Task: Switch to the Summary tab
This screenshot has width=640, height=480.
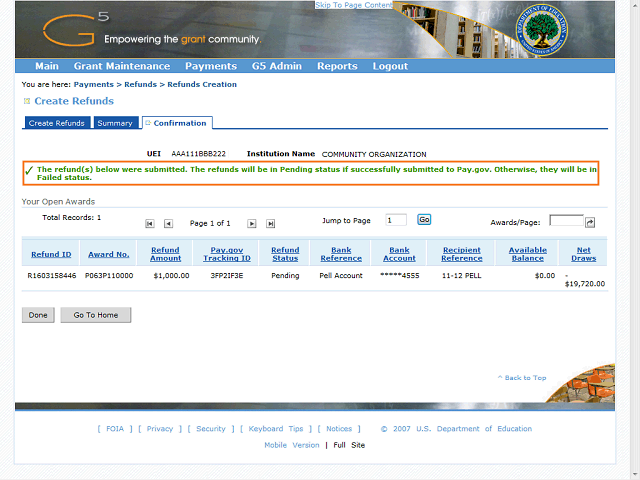Action: pyautogui.click(x=116, y=123)
